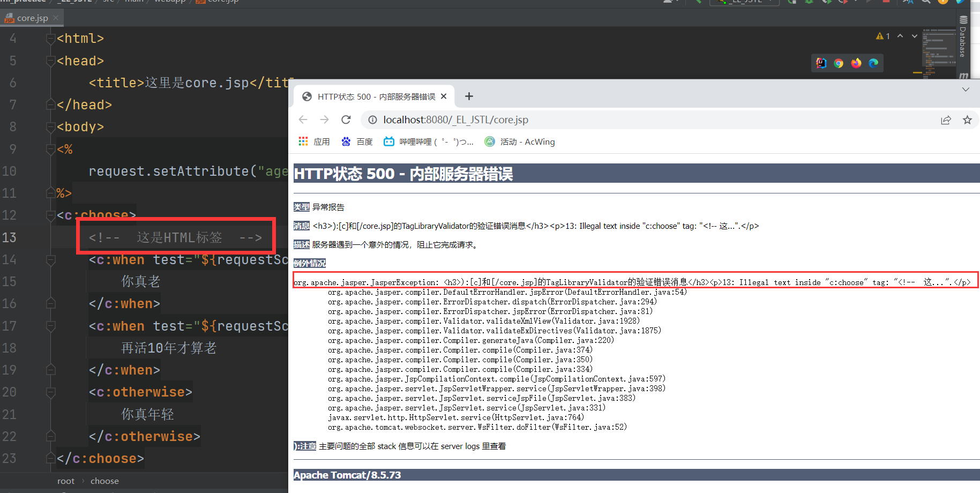This screenshot has width=980, height=493.
Task: Click the '类型 异常报告' line
Action: (x=319, y=207)
